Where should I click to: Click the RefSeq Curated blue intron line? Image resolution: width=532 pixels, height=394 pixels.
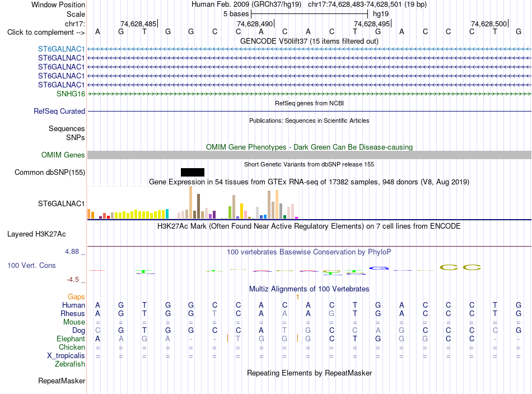309,111
